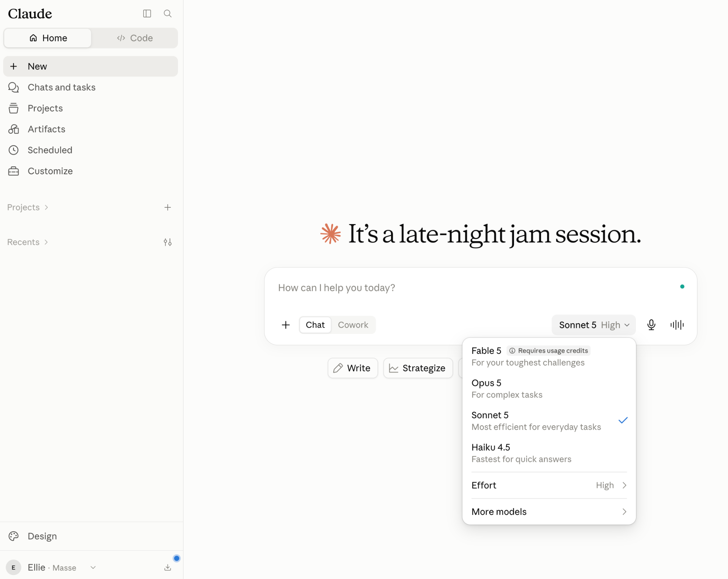The height and width of the screenshot is (579, 728).
Task: Add a new project with plus icon
Action: pos(167,207)
